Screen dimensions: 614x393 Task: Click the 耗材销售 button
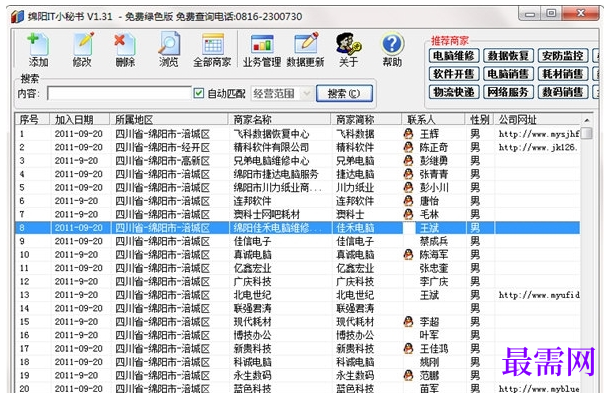click(563, 74)
